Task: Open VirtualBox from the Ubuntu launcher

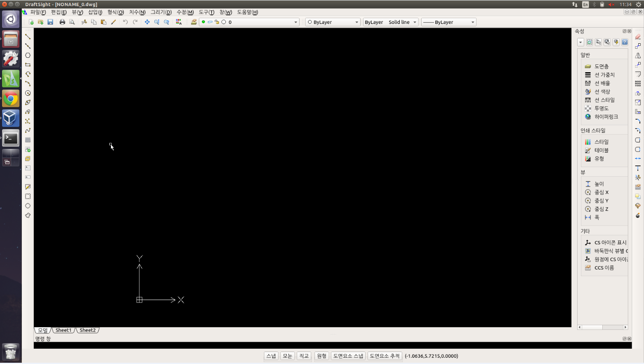Action: click(x=11, y=118)
